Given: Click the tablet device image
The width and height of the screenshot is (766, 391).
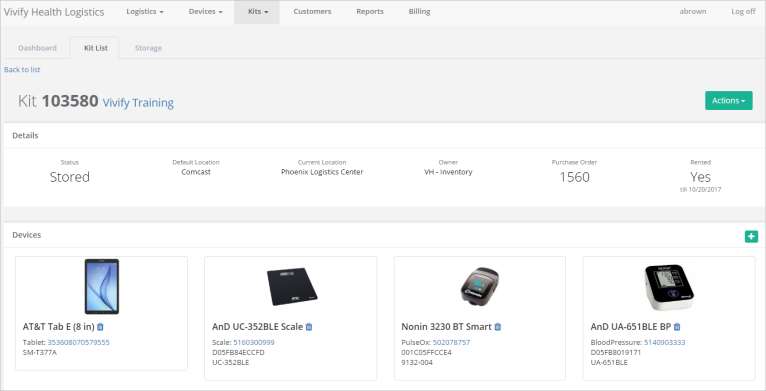Looking at the screenshot, I should tap(102, 286).
